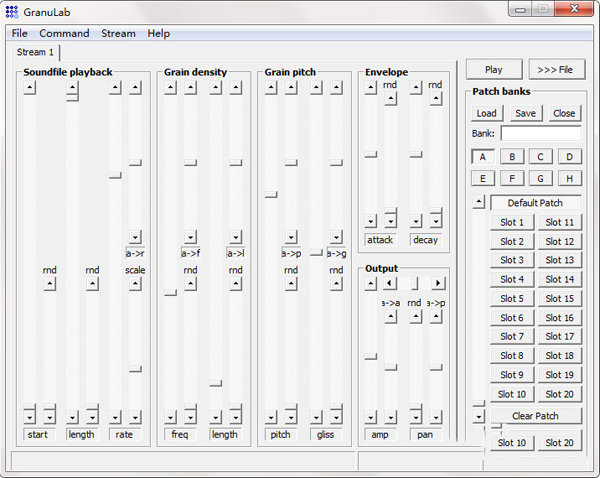Click the GranuLab app icon in title bar
The height and width of the screenshot is (478, 600).
(x=12, y=12)
